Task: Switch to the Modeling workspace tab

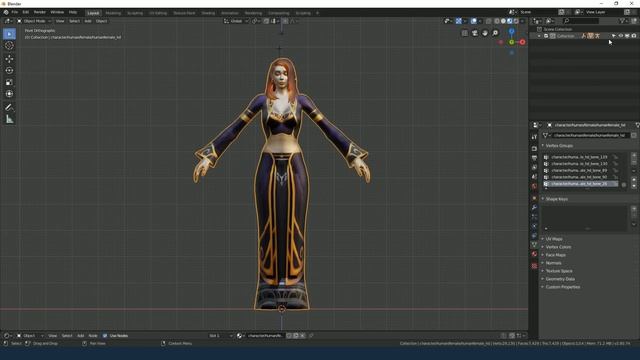Action: [113, 13]
